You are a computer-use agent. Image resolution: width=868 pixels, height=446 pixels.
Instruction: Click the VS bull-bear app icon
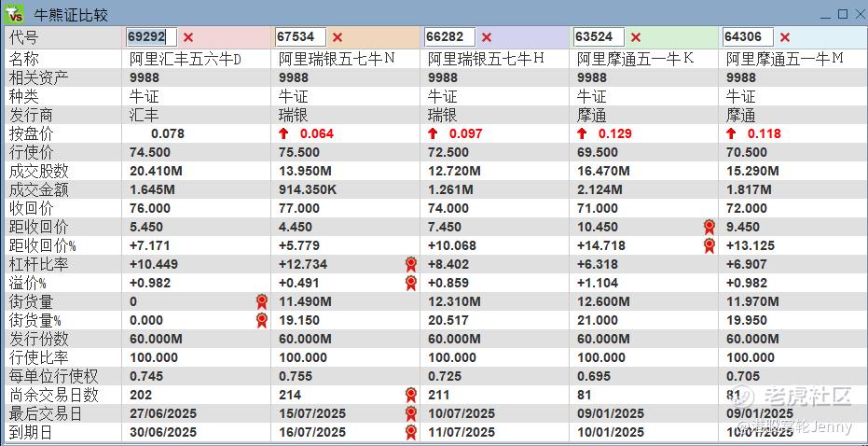point(14,13)
